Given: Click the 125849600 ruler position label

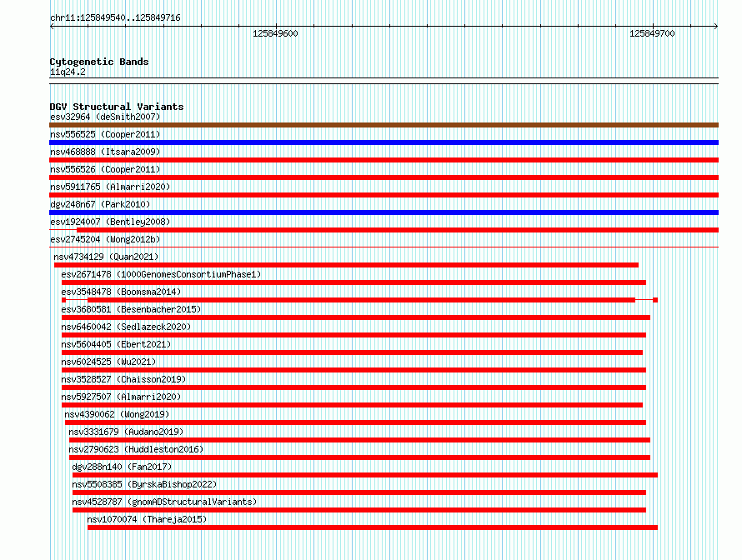Looking at the screenshot, I should coord(275,33).
